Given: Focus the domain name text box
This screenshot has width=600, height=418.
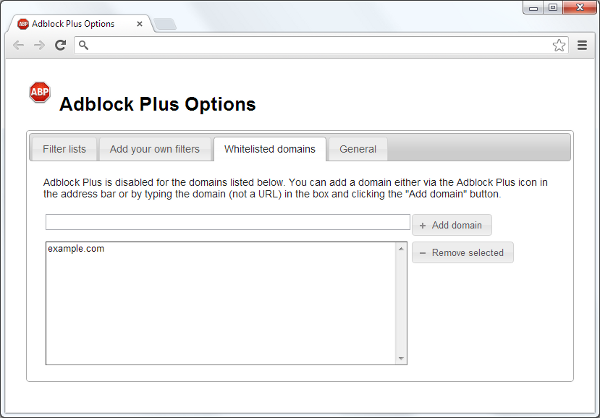Looking at the screenshot, I should [227, 222].
